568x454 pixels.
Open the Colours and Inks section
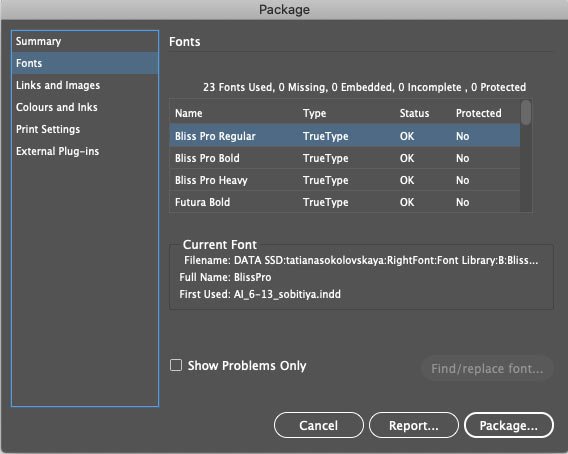tap(85, 107)
